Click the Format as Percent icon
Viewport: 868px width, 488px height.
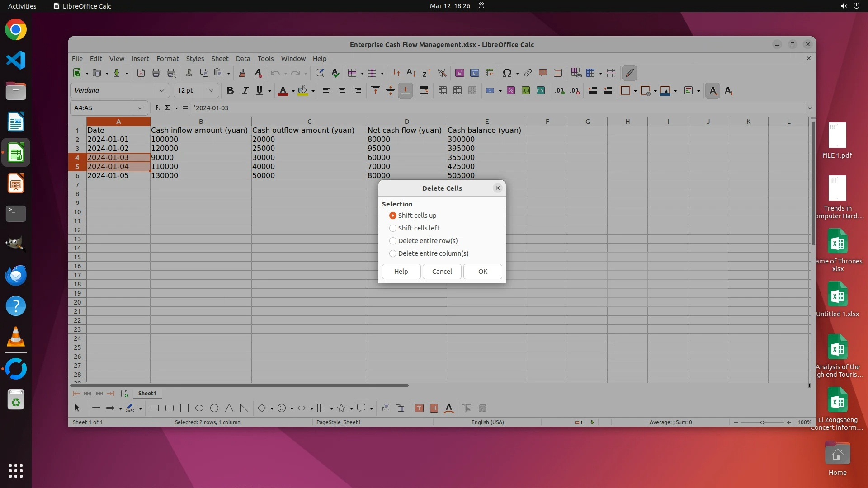click(x=511, y=90)
